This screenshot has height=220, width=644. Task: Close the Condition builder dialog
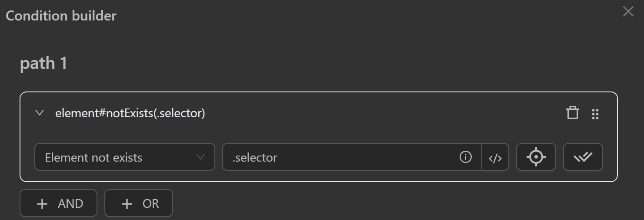click(x=628, y=12)
